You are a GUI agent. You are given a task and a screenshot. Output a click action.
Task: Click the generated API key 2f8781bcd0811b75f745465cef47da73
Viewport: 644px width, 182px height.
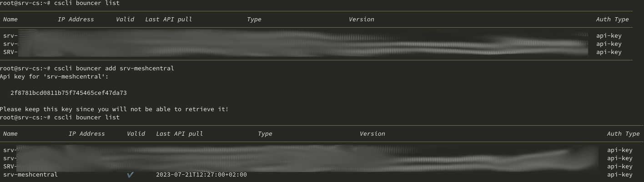pyautogui.click(x=69, y=93)
